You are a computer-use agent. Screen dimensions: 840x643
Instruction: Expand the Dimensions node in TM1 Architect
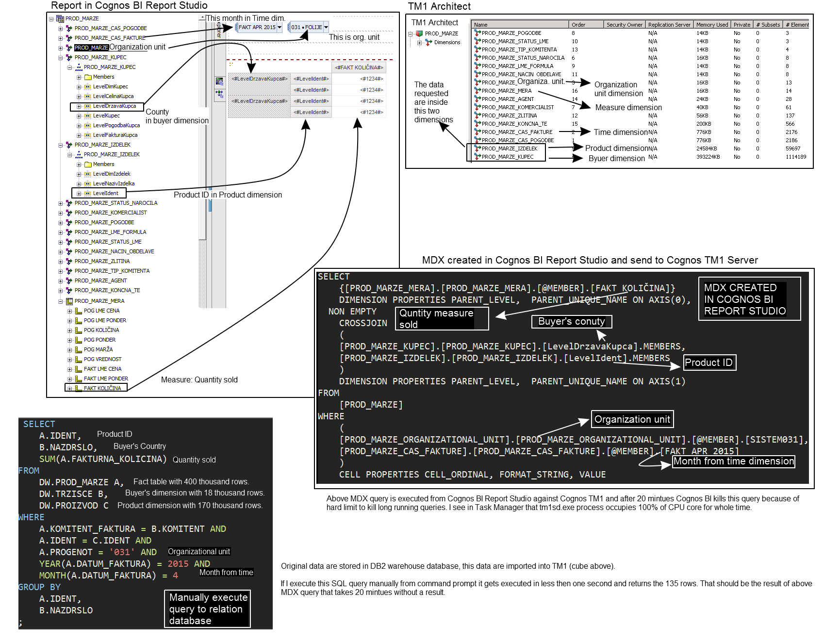tap(419, 43)
